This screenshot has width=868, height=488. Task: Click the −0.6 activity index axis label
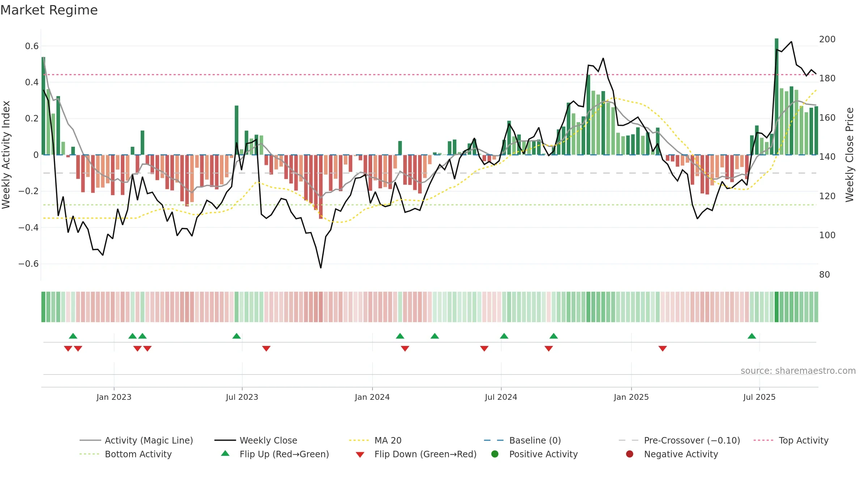pyautogui.click(x=29, y=264)
